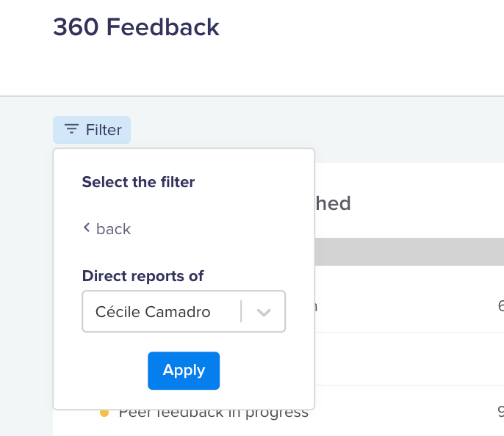Click the Direct reports of label

[x=143, y=276]
